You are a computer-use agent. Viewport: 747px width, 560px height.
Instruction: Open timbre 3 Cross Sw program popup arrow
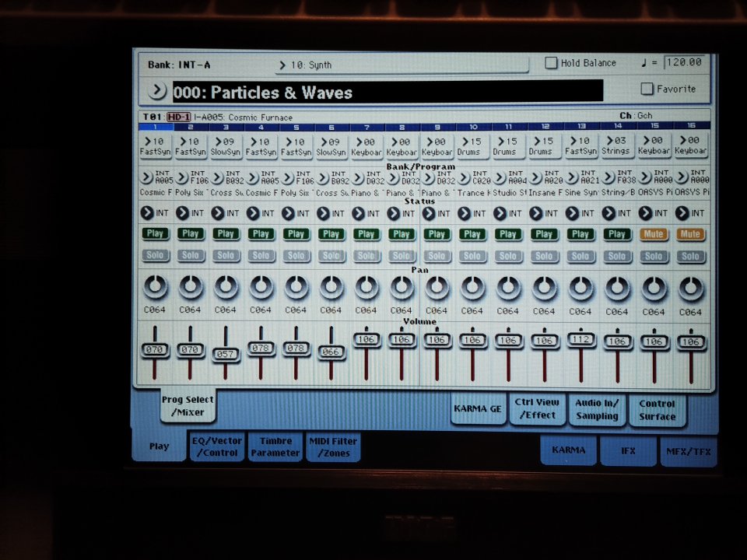point(217,177)
